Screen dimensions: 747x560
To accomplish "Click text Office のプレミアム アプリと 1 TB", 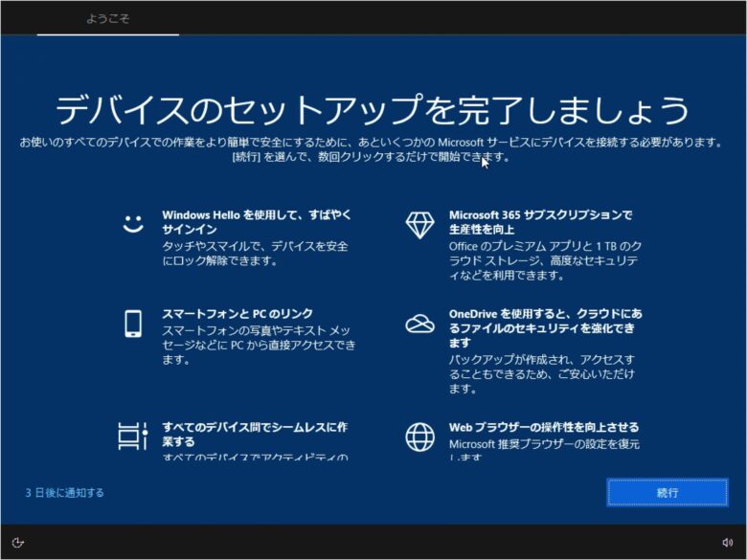I will (545, 246).
